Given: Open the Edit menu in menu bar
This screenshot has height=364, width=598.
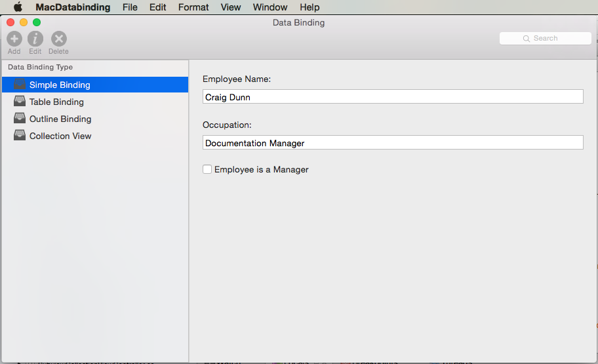Looking at the screenshot, I should pos(157,7).
